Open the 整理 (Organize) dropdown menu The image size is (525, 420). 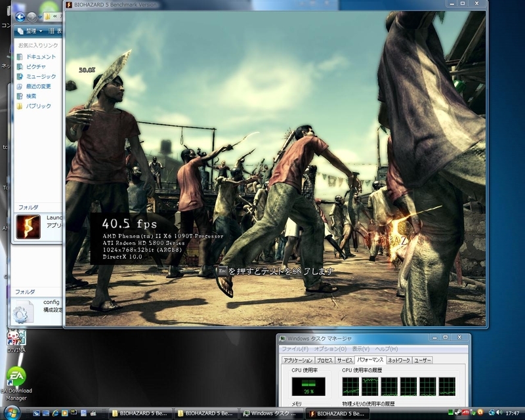coord(30,31)
